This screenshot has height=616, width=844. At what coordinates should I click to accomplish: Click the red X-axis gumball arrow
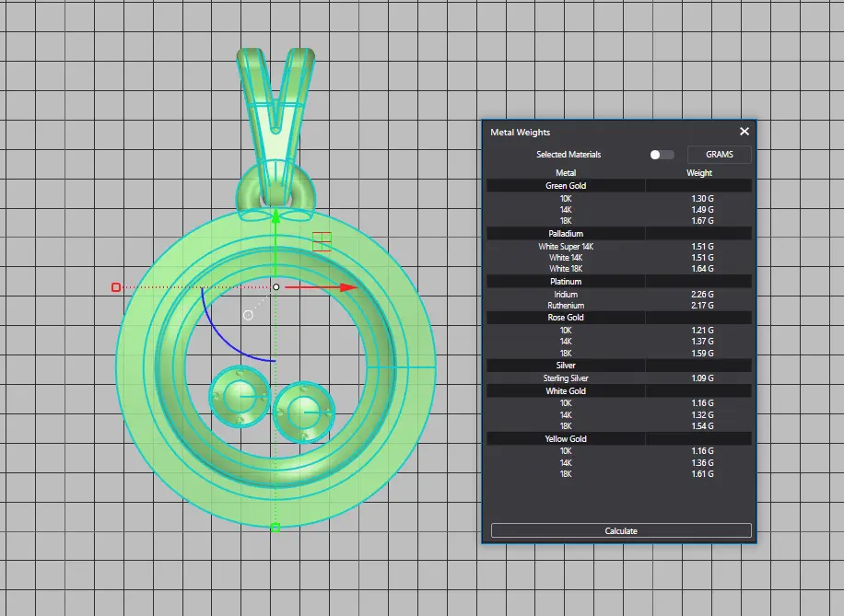(347, 287)
